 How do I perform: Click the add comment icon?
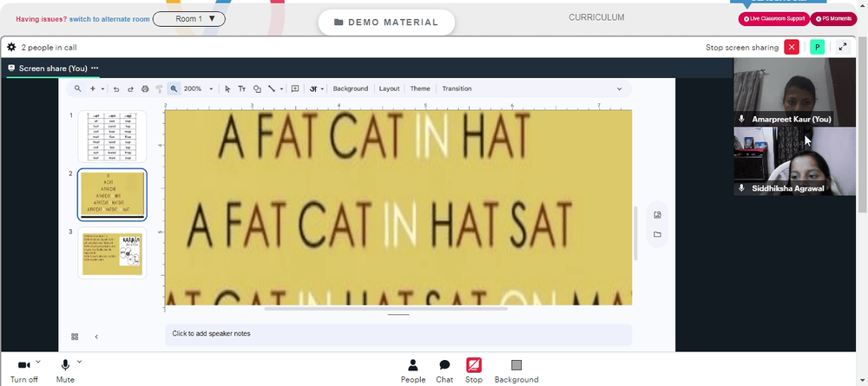[x=296, y=88]
